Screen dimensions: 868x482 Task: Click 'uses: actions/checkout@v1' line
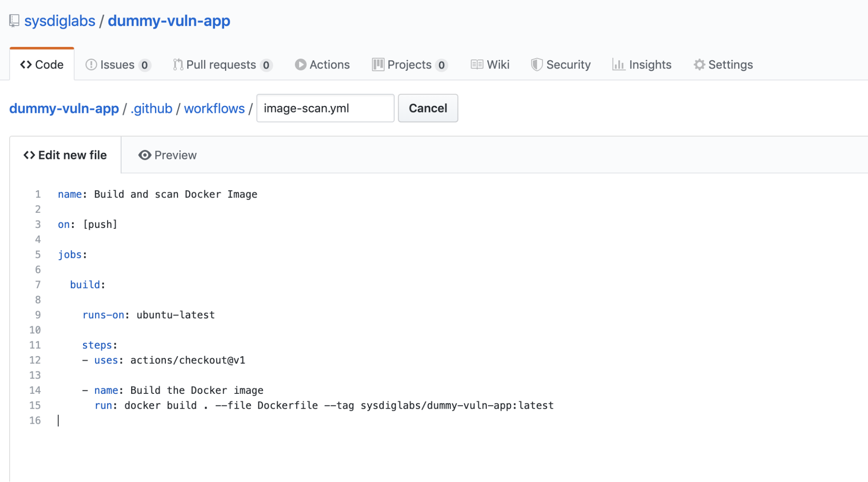click(x=164, y=360)
